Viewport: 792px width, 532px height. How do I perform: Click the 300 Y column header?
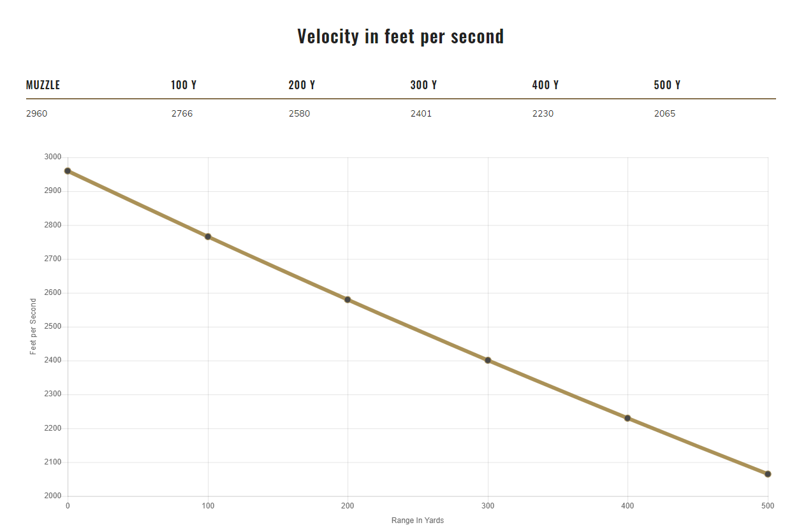pos(423,85)
